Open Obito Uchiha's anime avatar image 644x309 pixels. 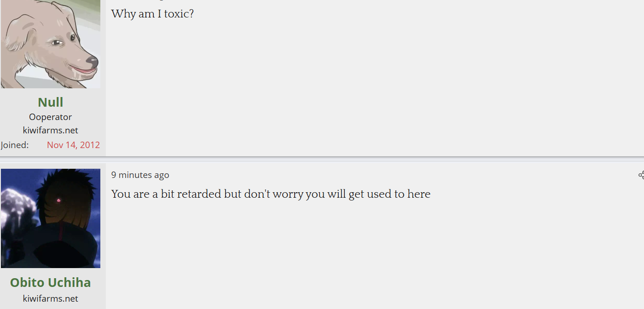[51, 218]
